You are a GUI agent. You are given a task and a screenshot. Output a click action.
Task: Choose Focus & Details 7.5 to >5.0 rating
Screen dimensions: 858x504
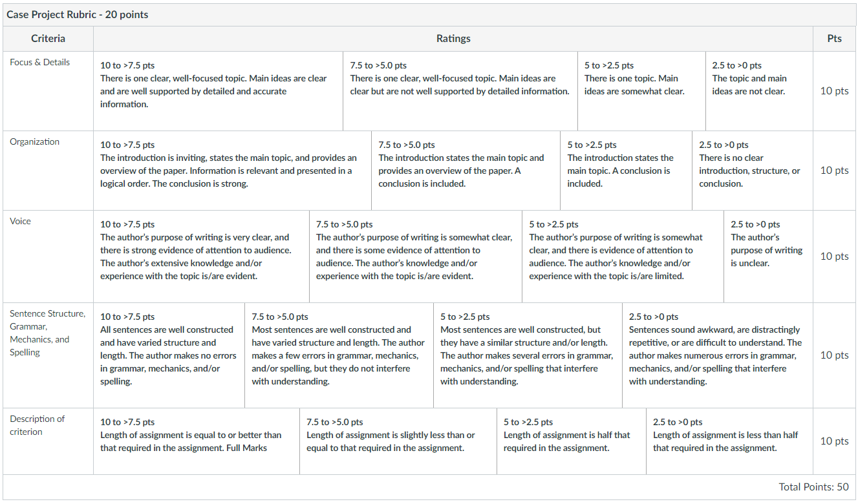(460, 91)
